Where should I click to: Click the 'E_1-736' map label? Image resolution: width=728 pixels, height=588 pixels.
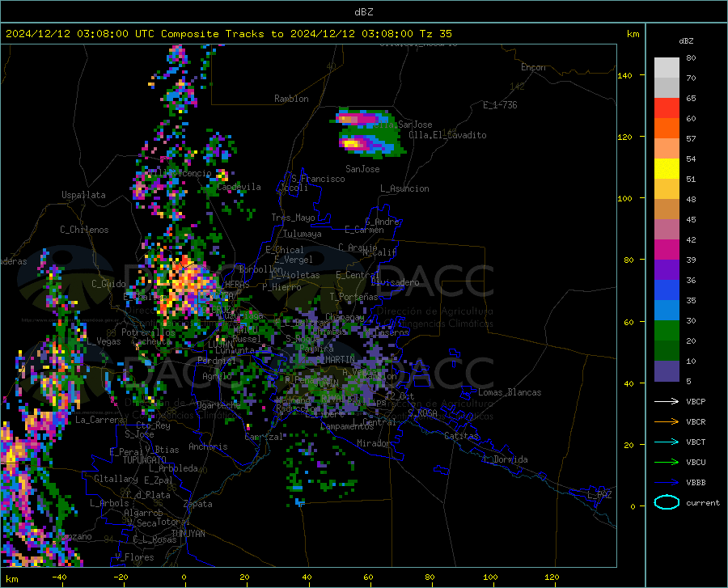pos(500,105)
